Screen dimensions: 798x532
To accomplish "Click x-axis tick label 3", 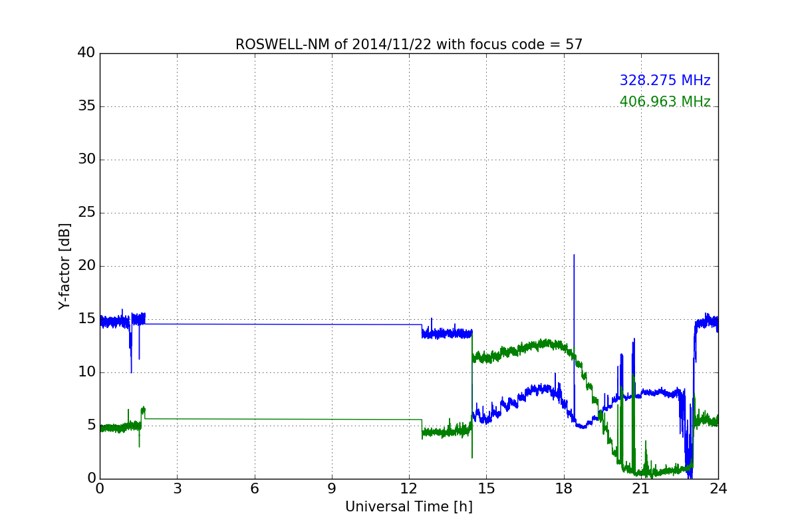I will click(177, 489).
